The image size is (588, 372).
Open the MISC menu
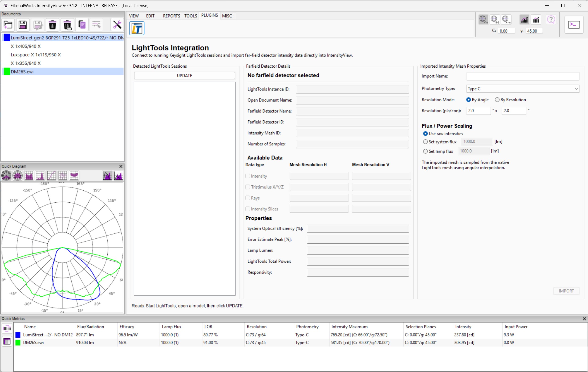pyautogui.click(x=227, y=16)
